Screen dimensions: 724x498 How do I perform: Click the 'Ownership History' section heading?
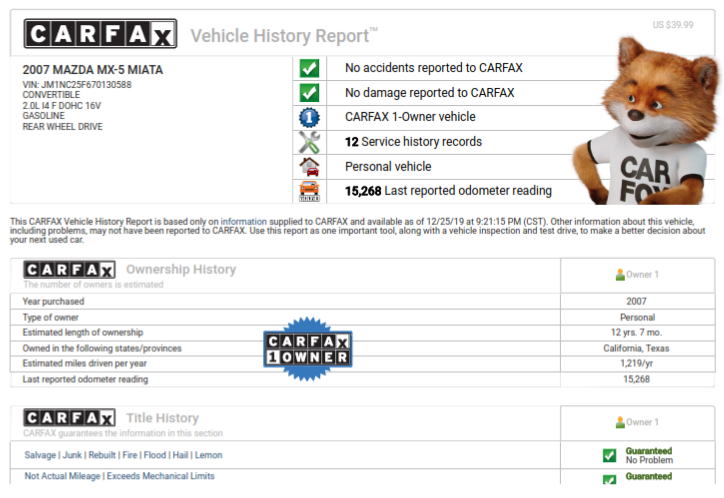click(181, 269)
